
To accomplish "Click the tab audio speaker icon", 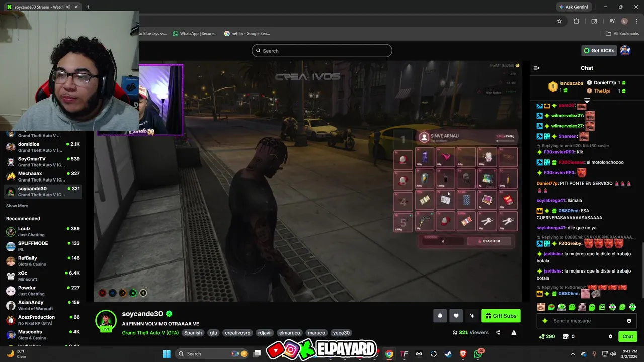I will tap(68, 7).
